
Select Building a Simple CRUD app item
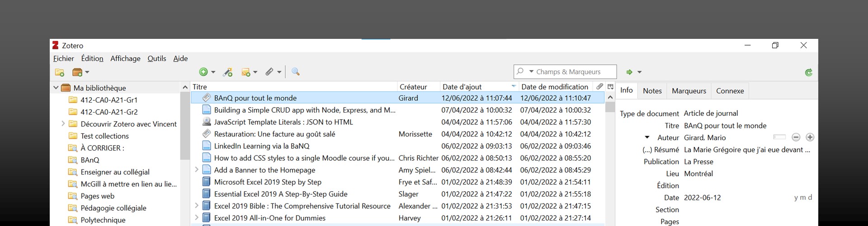point(397,110)
